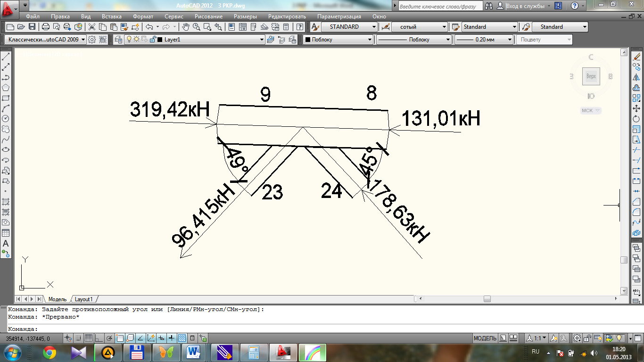Select the Erase tool in Modify toolbar
This screenshot has width=644, height=362.
(x=636, y=57)
